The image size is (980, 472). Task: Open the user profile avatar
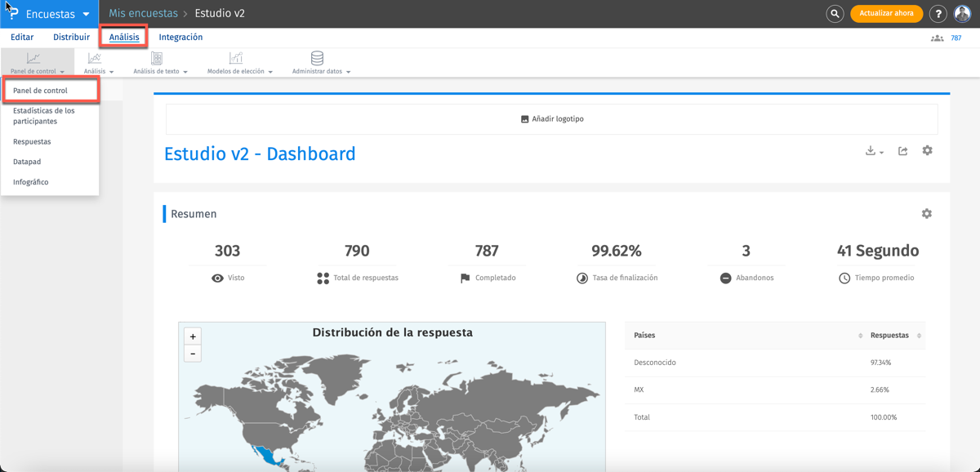click(x=963, y=14)
